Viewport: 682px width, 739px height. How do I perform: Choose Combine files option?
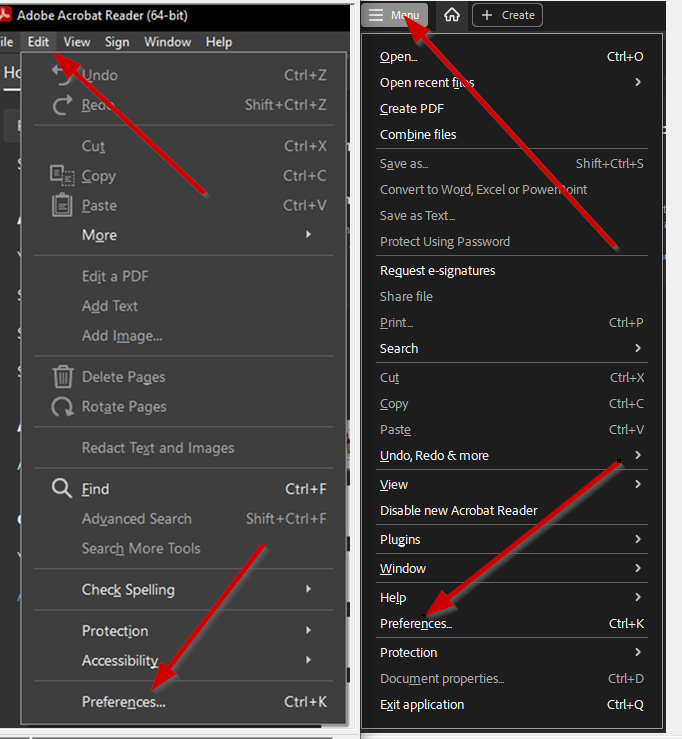418,135
